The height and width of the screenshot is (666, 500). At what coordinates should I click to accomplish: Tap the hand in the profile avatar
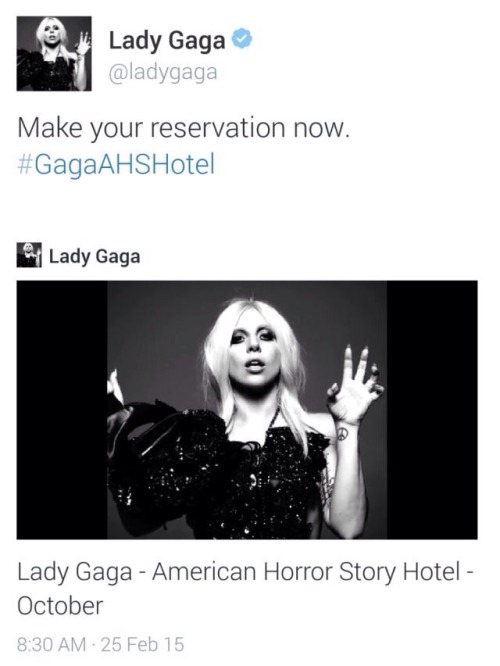point(83,45)
